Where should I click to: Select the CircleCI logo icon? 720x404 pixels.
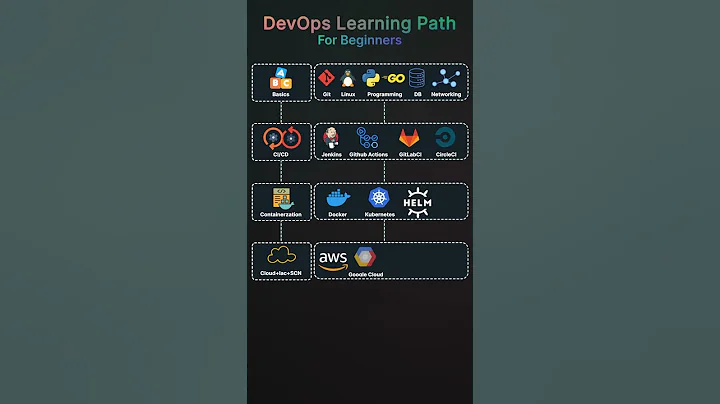click(x=445, y=137)
